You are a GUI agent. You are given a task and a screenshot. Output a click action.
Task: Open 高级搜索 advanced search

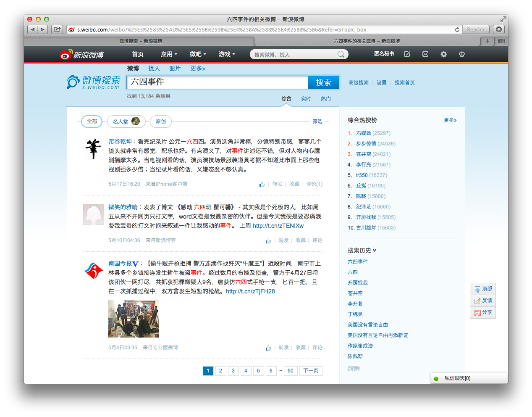coord(359,83)
